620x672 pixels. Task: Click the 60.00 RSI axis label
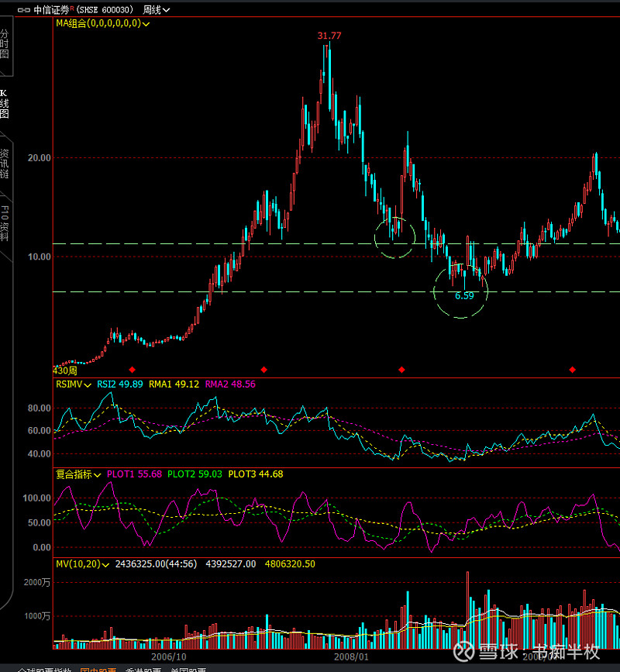pos(40,431)
